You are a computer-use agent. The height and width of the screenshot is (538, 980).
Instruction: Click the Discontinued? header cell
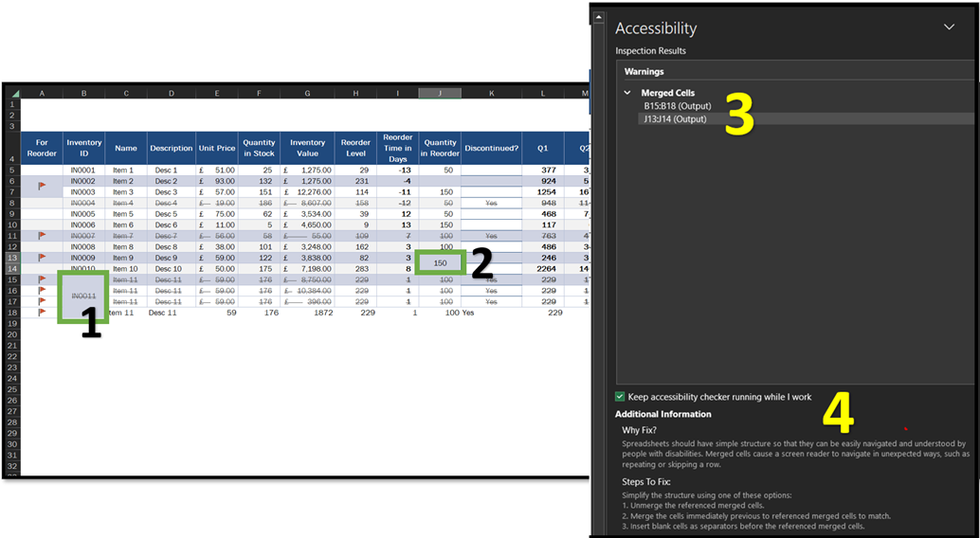click(491, 148)
